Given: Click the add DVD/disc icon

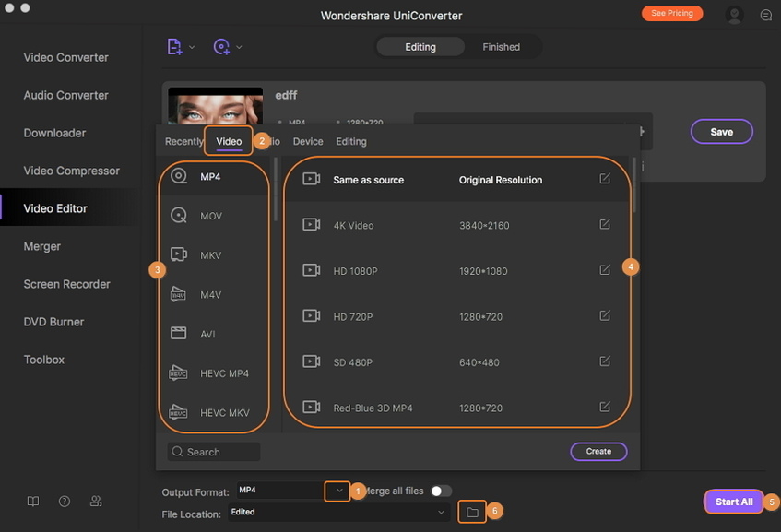Looking at the screenshot, I should coord(221,46).
